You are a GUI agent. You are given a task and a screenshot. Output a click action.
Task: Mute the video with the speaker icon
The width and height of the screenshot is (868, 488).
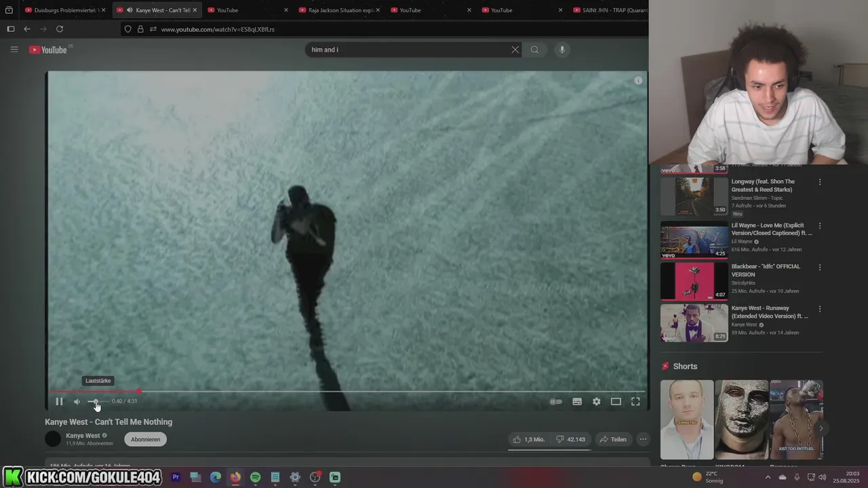pyautogui.click(x=77, y=401)
